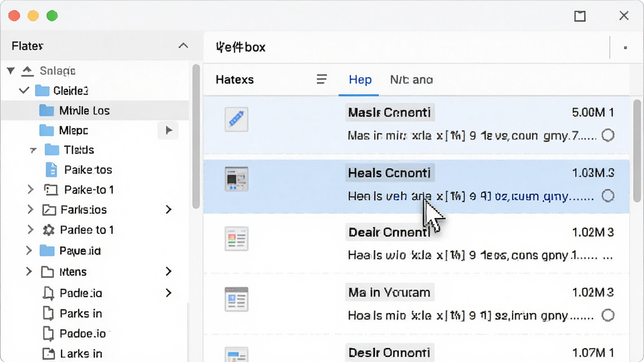
Task: Expand the Paike-to 1 tree node
Action: (30, 189)
